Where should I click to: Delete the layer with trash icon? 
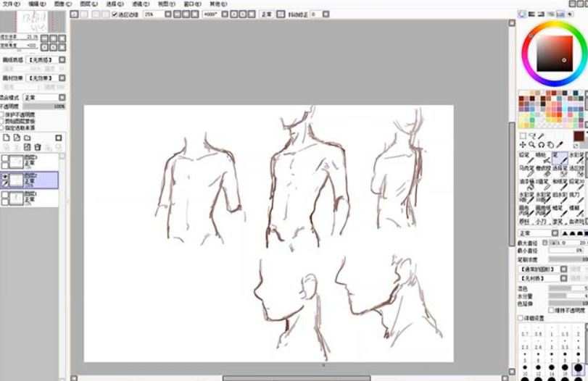tap(37, 147)
